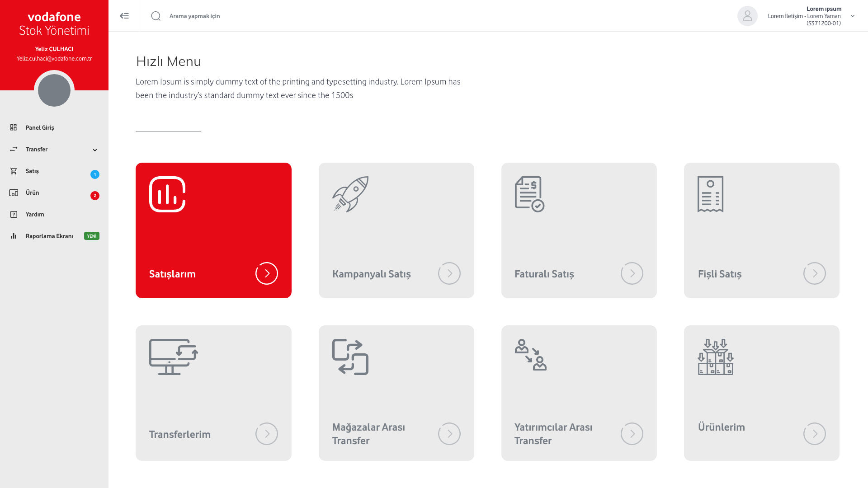The width and height of the screenshot is (868, 488).
Task: Open the account dropdown chevron at top right
Action: [853, 16]
